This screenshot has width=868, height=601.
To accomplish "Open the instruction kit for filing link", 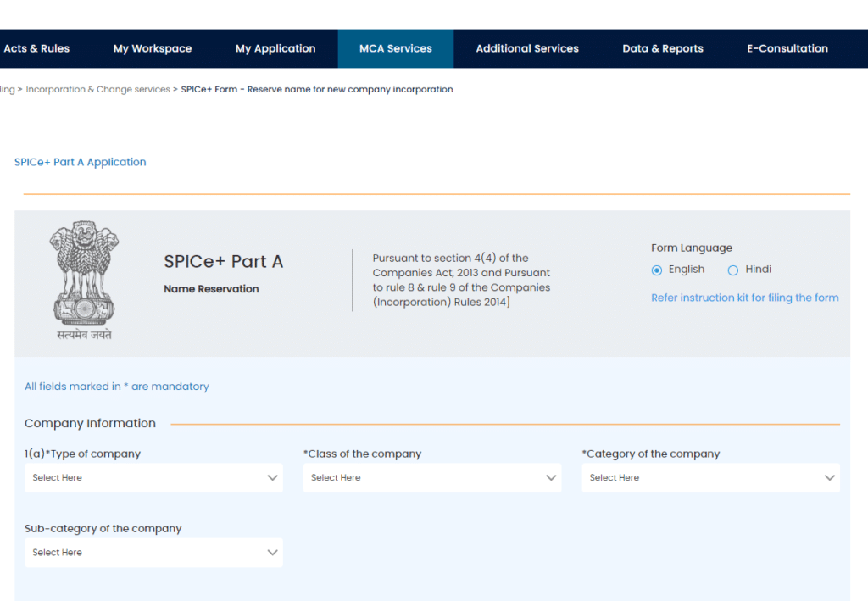I will (x=744, y=298).
